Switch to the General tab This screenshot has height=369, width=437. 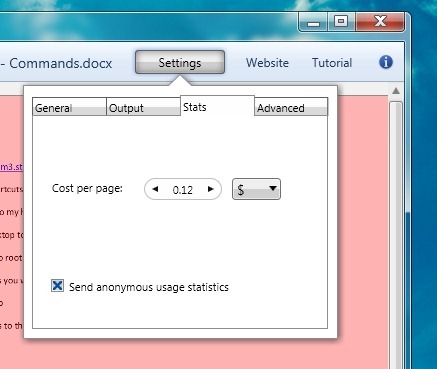pyautogui.click(x=69, y=107)
